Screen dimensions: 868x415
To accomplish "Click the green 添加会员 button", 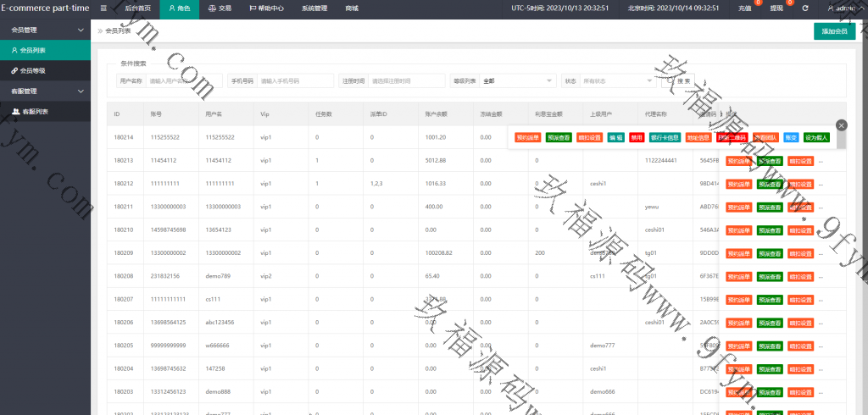I will click(834, 31).
